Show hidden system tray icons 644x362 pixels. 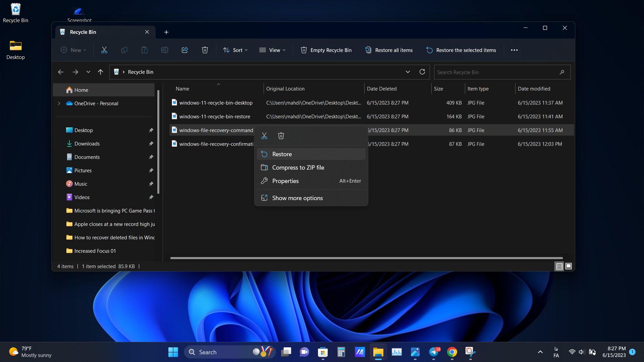pos(540,352)
